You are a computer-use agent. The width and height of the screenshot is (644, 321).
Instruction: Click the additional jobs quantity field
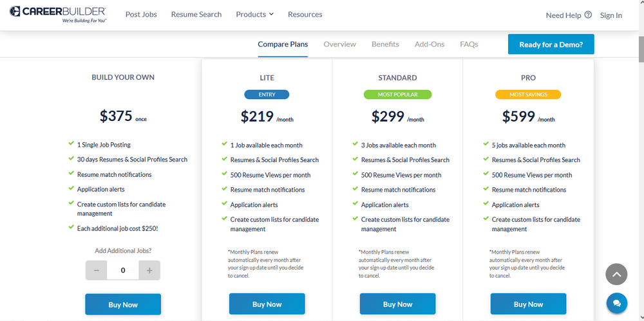(123, 270)
